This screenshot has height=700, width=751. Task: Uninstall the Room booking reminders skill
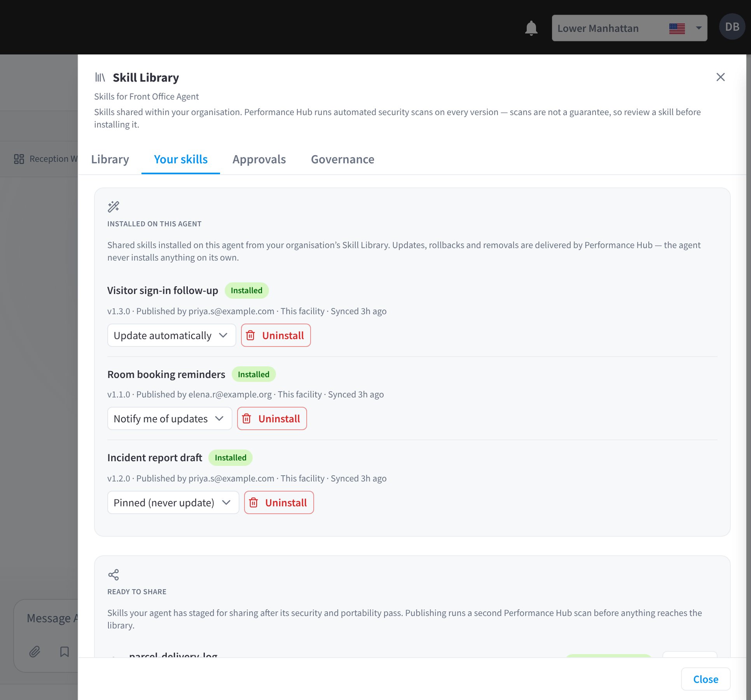pos(272,418)
